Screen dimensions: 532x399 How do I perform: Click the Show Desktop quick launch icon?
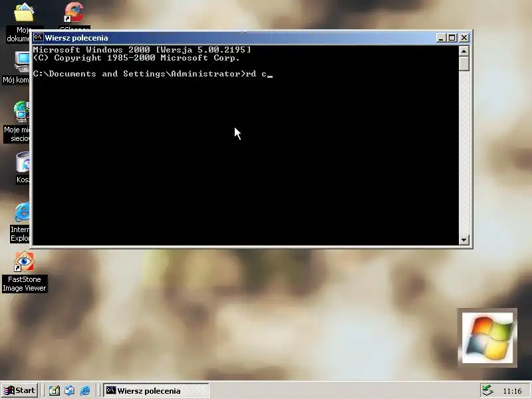(x=54, y=390)
